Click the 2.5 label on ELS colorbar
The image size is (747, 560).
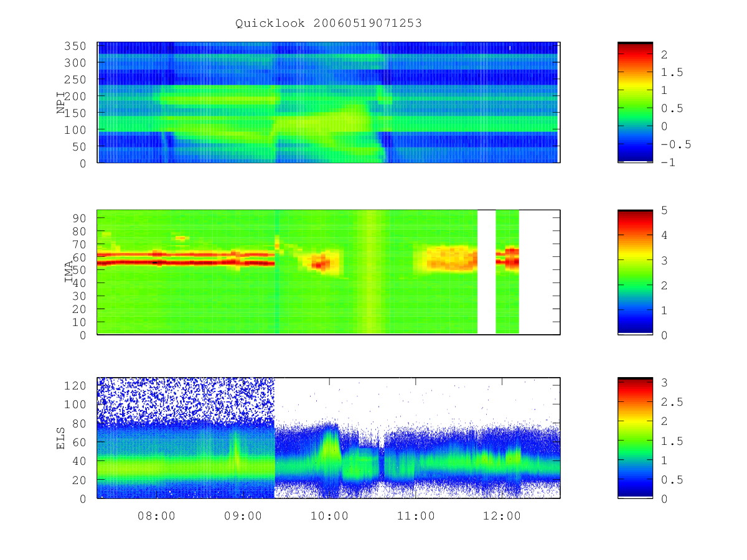pyautogui.click(x=672, y=402)
